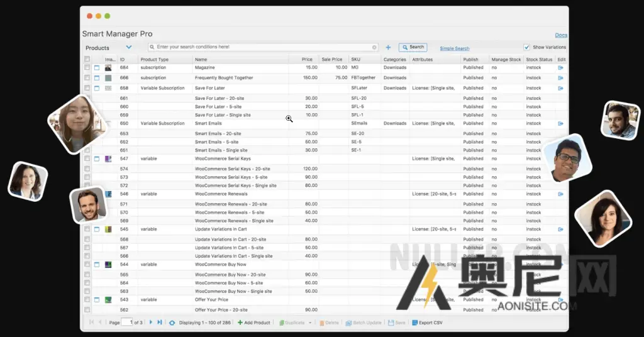Image resolution: width=644 pixels, height=337 pixels.
Task: Open the Docs link
Action: [x=561, y=35]
